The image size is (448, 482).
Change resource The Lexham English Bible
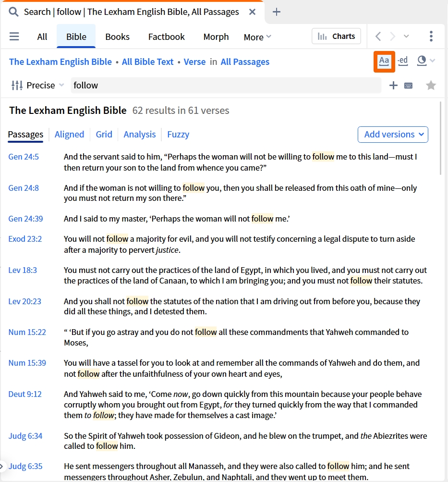[x=61, y=62]
